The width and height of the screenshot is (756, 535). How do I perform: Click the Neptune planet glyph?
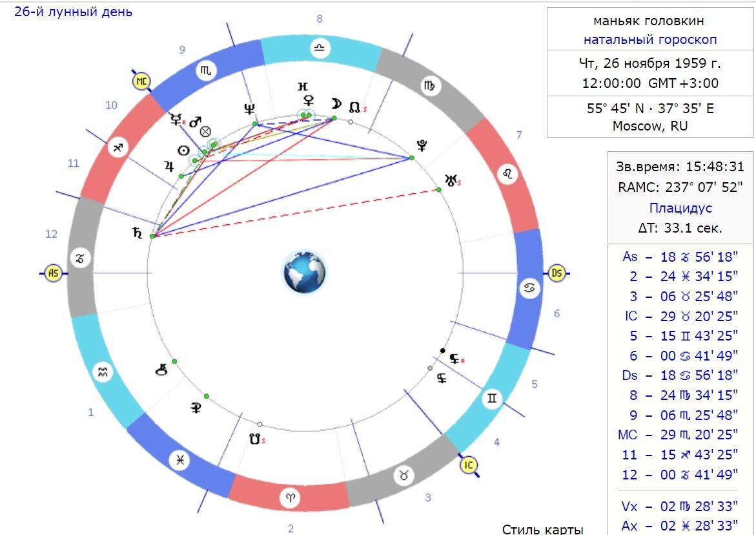249,109
